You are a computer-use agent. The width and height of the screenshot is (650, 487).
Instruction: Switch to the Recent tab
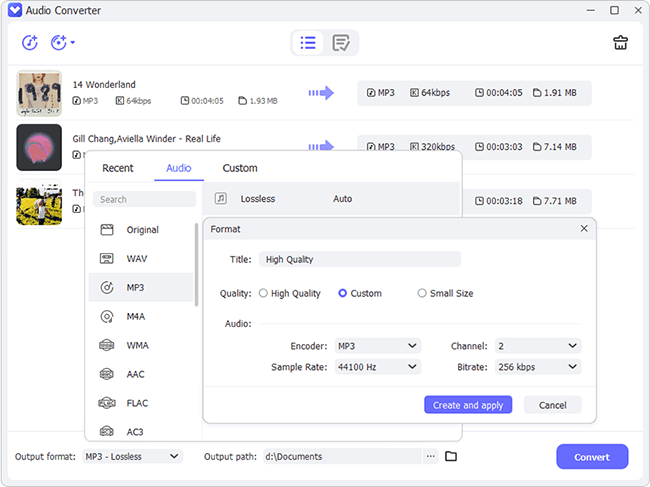pyautogui.click(x=118, y=168)
